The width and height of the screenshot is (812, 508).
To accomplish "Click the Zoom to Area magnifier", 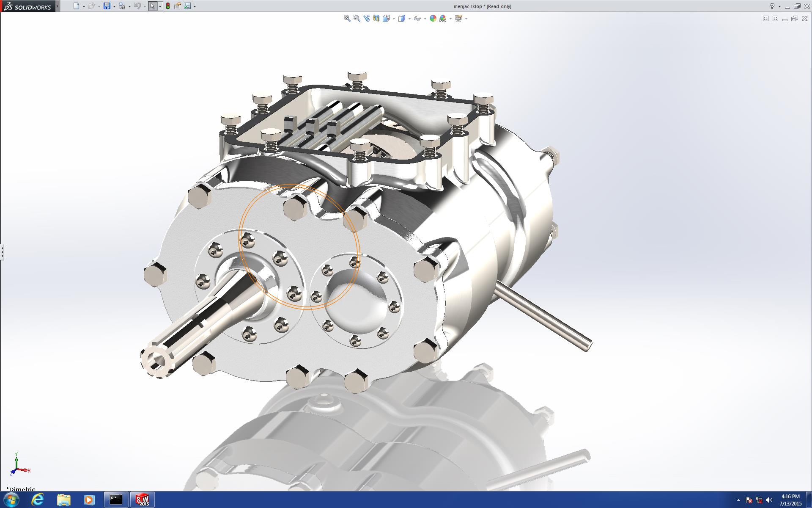I will pyautogui.click(x=357, y=18).
